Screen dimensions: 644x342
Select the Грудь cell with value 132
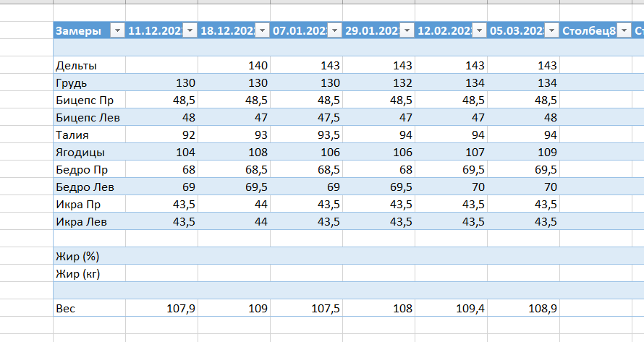[378, 83]
